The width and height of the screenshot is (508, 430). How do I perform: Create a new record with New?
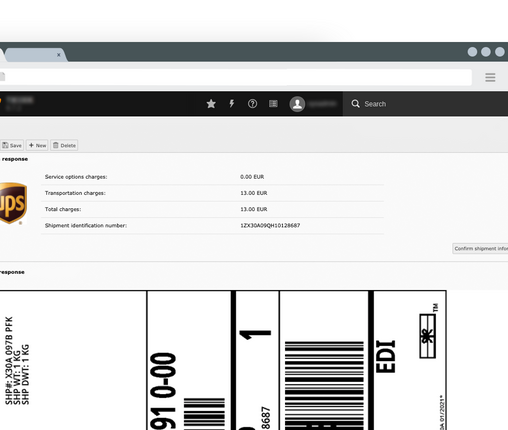tap(37, 145)
